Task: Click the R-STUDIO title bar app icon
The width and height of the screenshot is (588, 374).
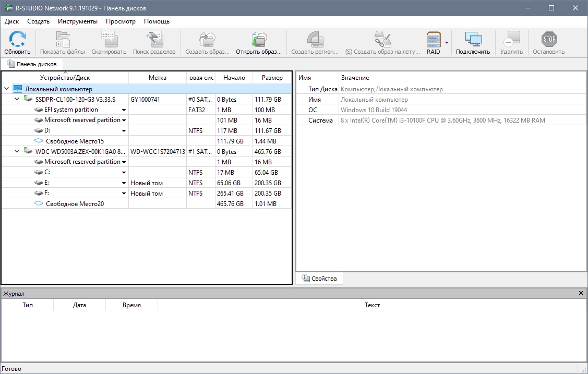Action: (x=8, y=8)
